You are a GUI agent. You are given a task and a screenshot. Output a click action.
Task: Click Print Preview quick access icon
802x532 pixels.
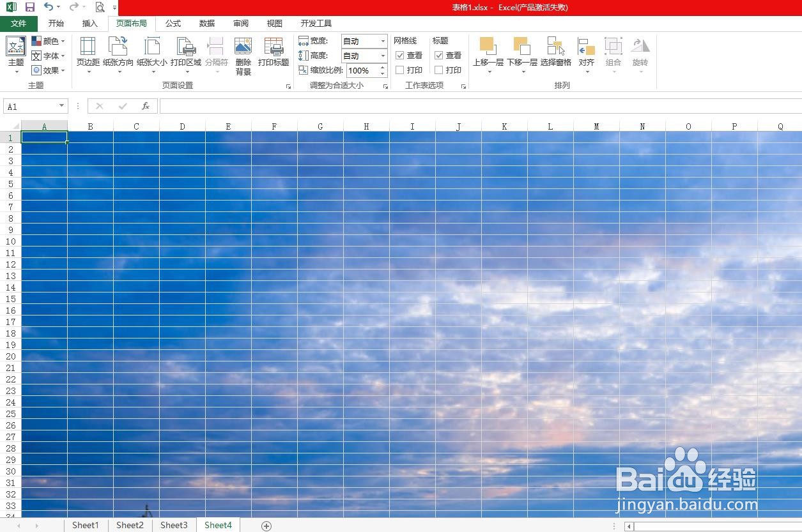(100, 7)
